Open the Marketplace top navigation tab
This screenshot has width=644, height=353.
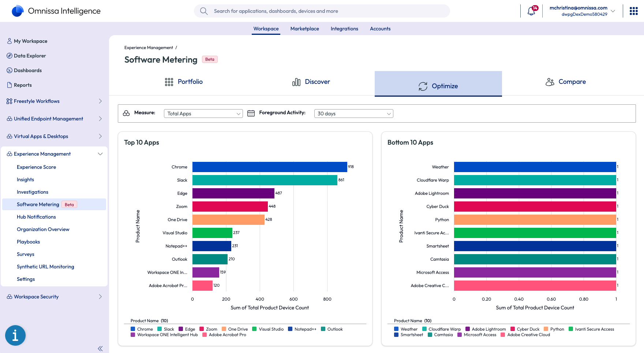304,29
